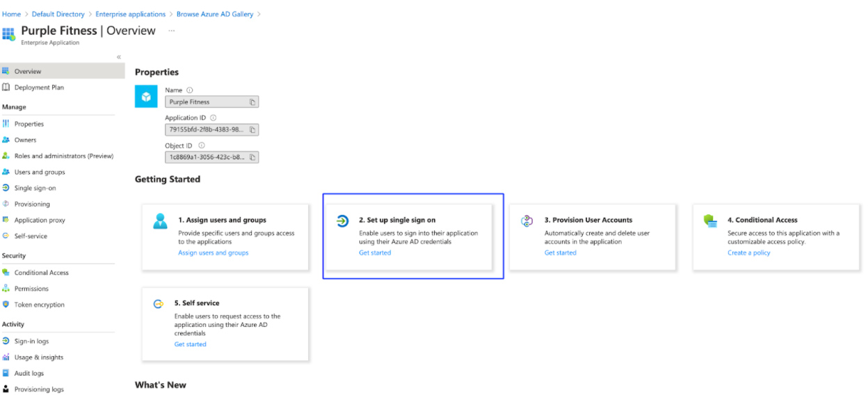Click the Conditional Access shield card icon
The height and width of the screenshot is (402, 868).
(709, 221)
